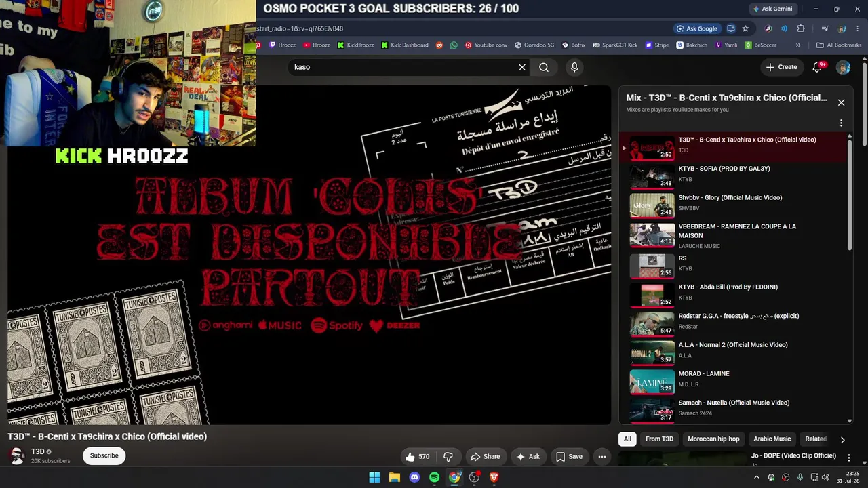Open YouTube notifications bell
868x488 pixels.
(x=818, y=67)
